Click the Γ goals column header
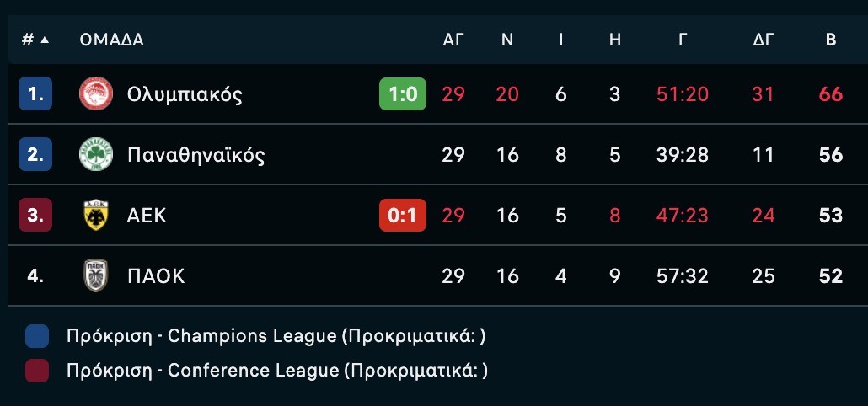This screenshot has height=406, width=868. pyautogui.click(x=683, y=40)
